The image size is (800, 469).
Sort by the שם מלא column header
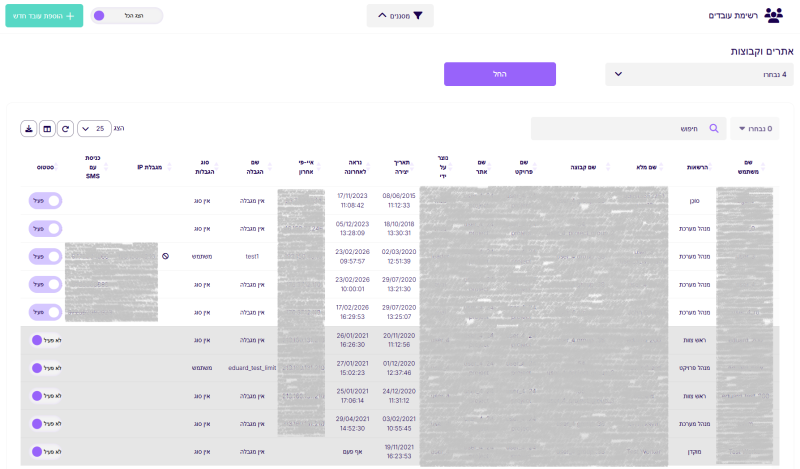click(648, 168)
